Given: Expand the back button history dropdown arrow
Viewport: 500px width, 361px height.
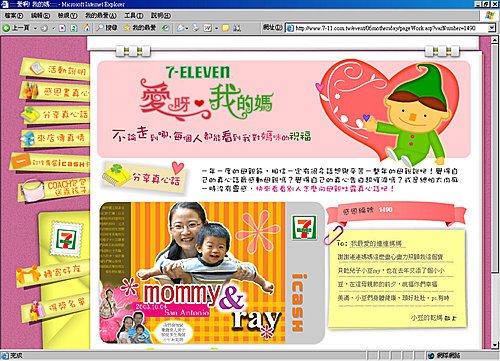Looking at the screenshot, I should coord(35,28).
